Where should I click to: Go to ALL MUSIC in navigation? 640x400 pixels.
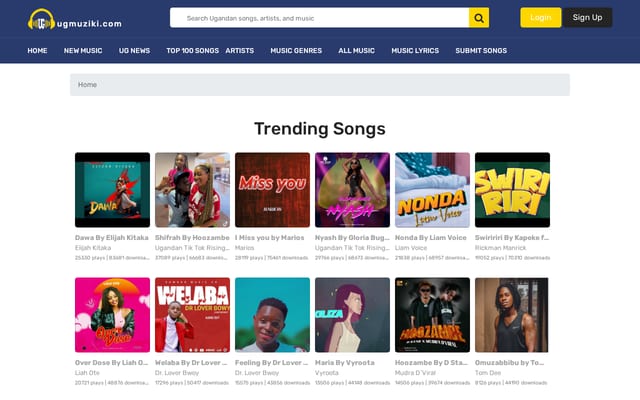356,51
